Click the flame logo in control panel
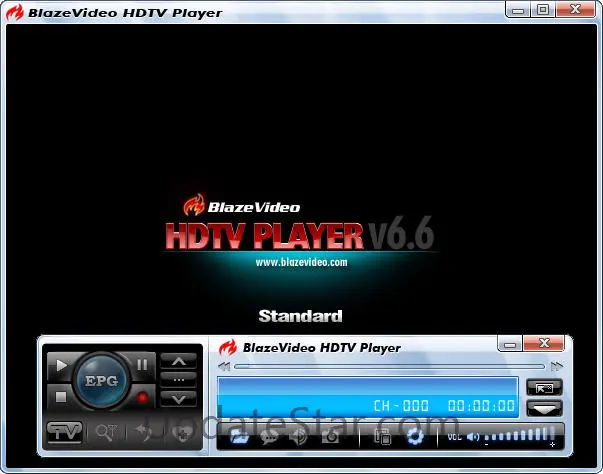 [x=227, y=348]
